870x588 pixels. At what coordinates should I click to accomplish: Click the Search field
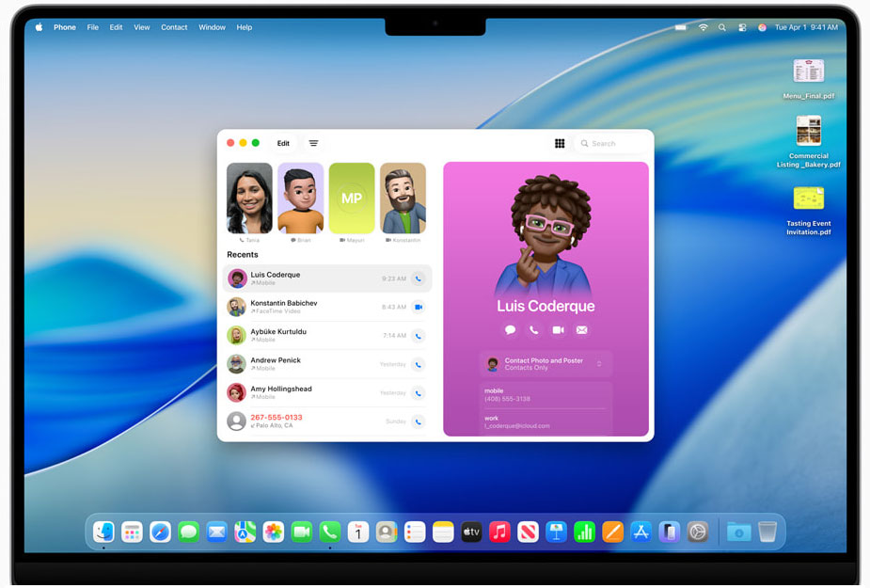tap(609, 143)
